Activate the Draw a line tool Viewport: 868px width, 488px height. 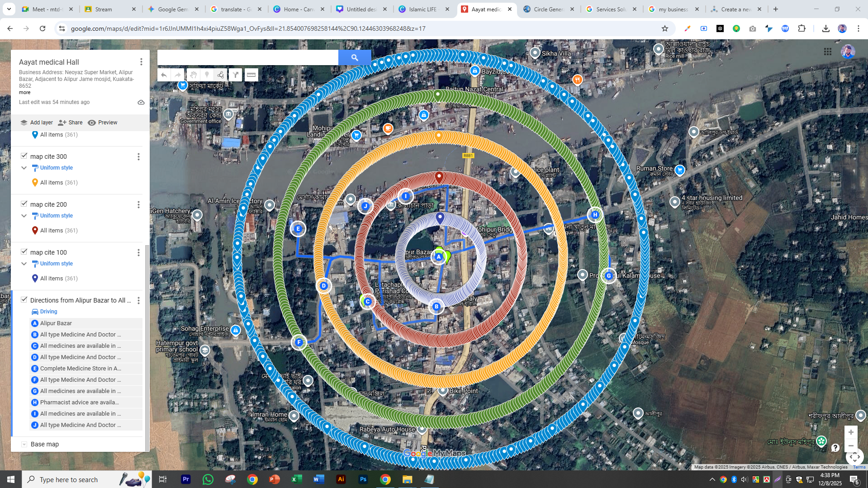click(x=220, y=75)
